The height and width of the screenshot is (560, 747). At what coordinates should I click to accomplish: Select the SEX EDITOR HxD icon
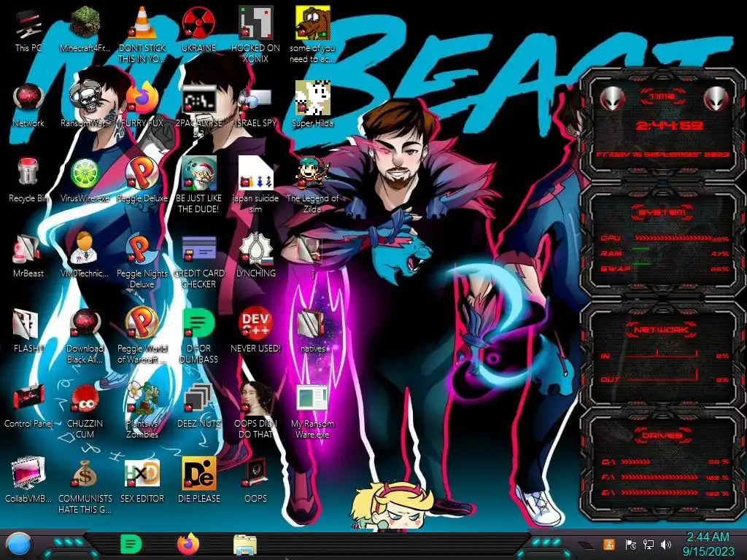[x=142, y=474]
